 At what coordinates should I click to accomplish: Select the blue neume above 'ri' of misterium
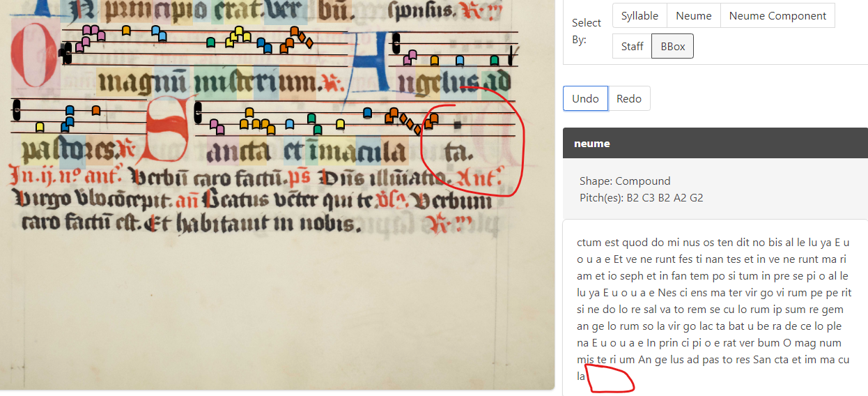click(264, 45)
